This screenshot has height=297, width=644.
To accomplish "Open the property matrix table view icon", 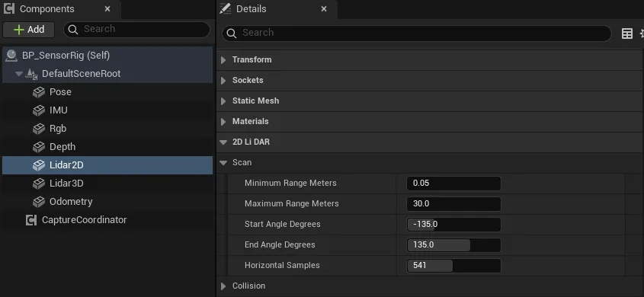I will [x=627, y=34].
